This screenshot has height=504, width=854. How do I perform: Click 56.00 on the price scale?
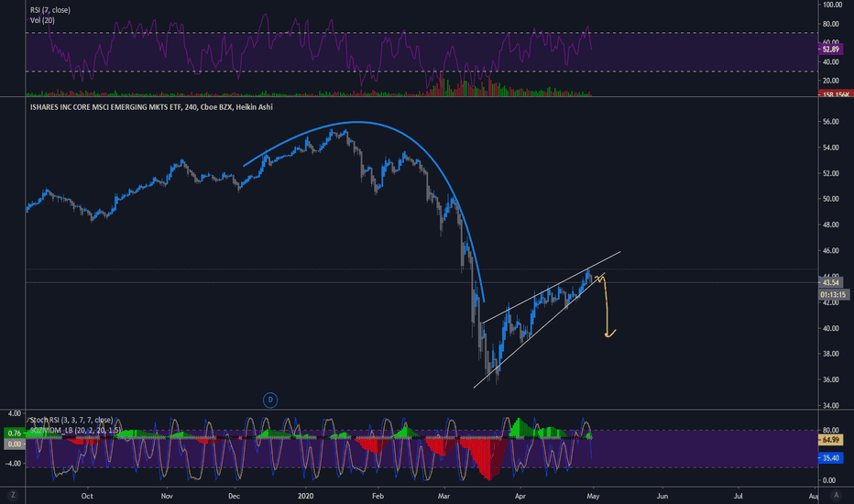pyautogui.click(x=830, y=122)
